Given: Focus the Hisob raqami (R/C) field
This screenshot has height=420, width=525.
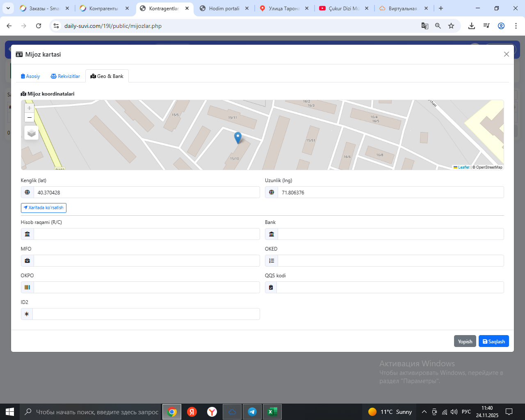Looking at the screenshot, I should (146, 234).
